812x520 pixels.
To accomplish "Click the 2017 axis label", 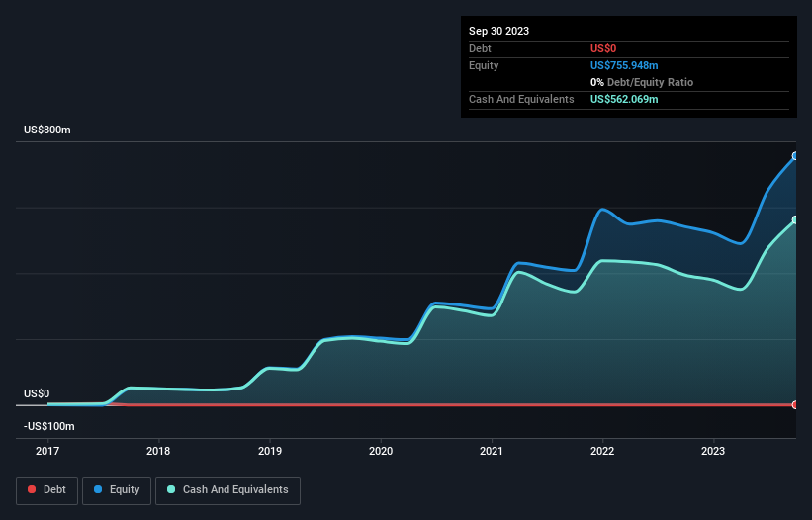I will (47, 451).
